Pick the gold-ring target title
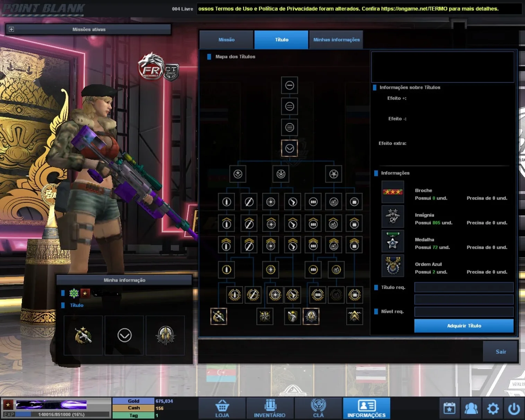 271,270
